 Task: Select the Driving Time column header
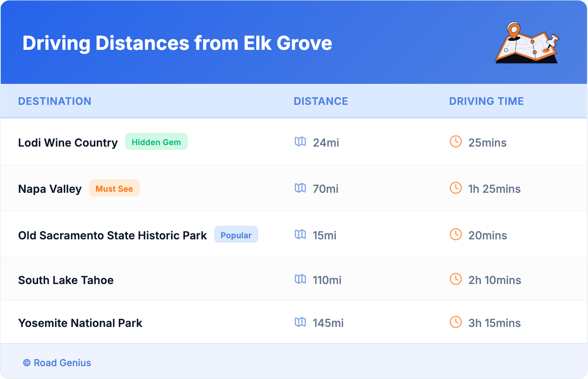click(486, 101)
